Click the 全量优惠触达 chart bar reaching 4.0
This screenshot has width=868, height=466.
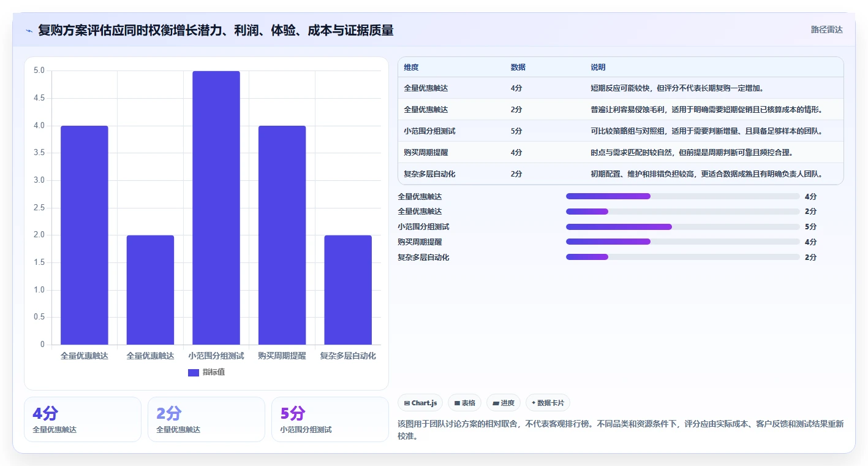click(85, 235)
